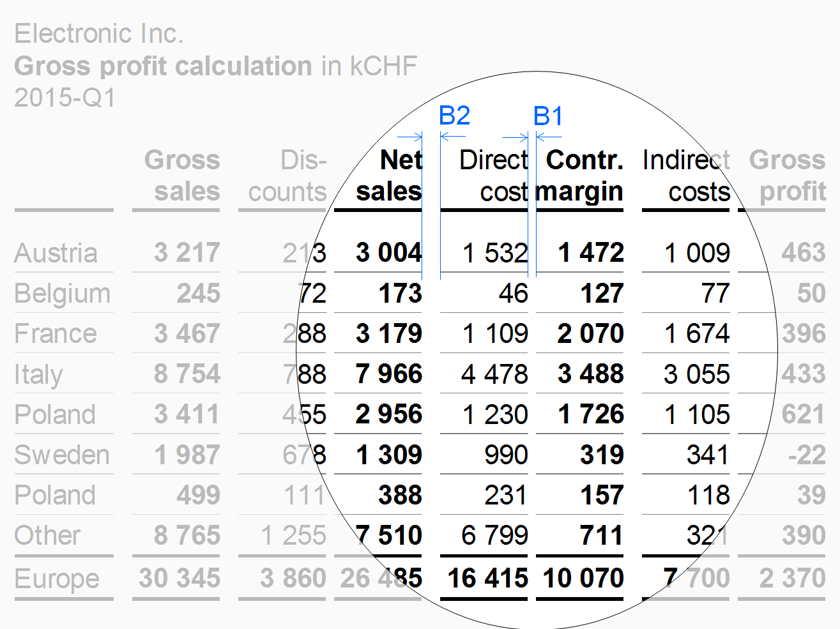Click the blue B1 annotation label
Screen dimensions: 840x629
(x=549, y=116)
